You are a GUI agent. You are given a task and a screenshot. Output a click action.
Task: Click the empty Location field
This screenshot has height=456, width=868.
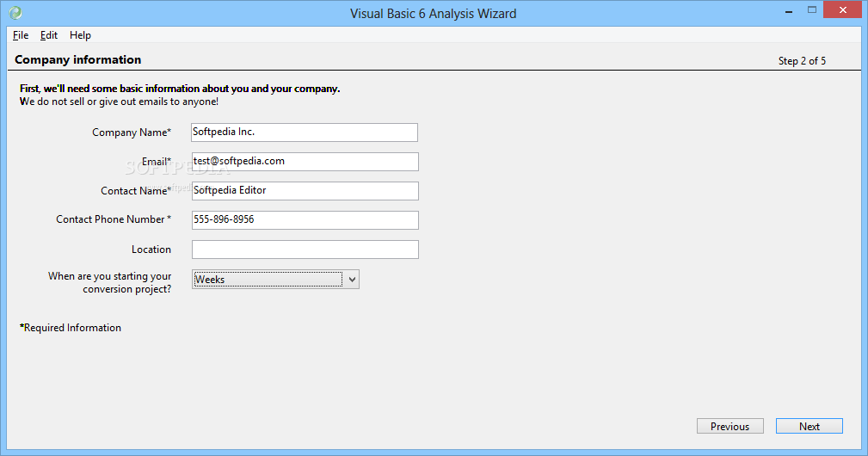click(305, 250)
